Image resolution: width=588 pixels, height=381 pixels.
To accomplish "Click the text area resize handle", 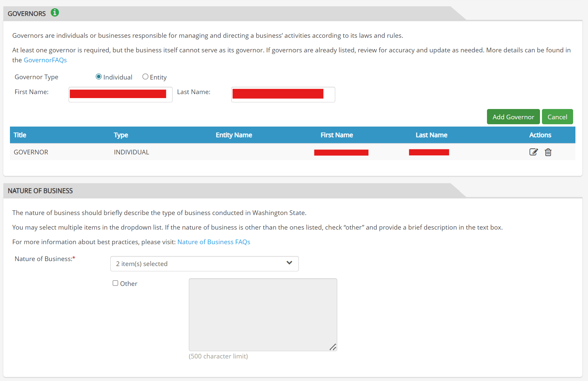I will tap(333, 347).
